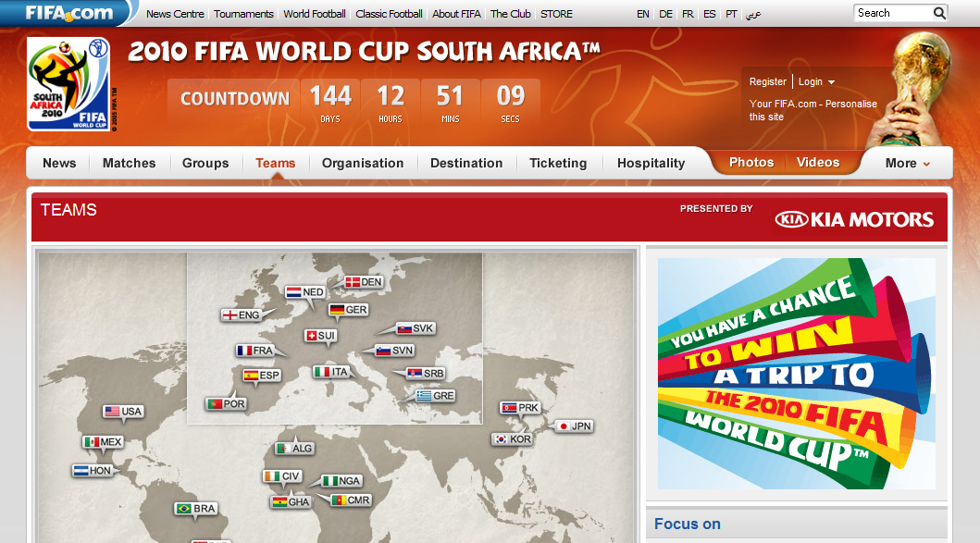Click Your FIFA.com - Personalise this site
Viewport: 980px width, 543px height.
coord(813,110)
